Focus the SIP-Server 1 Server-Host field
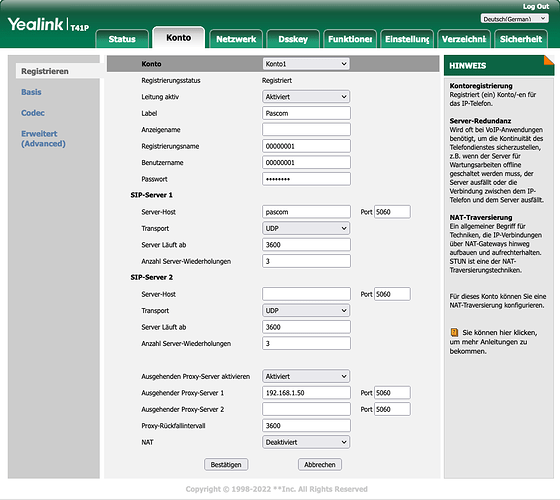The width and height of the screenshot is (560, 500). [x=306, y=212]
